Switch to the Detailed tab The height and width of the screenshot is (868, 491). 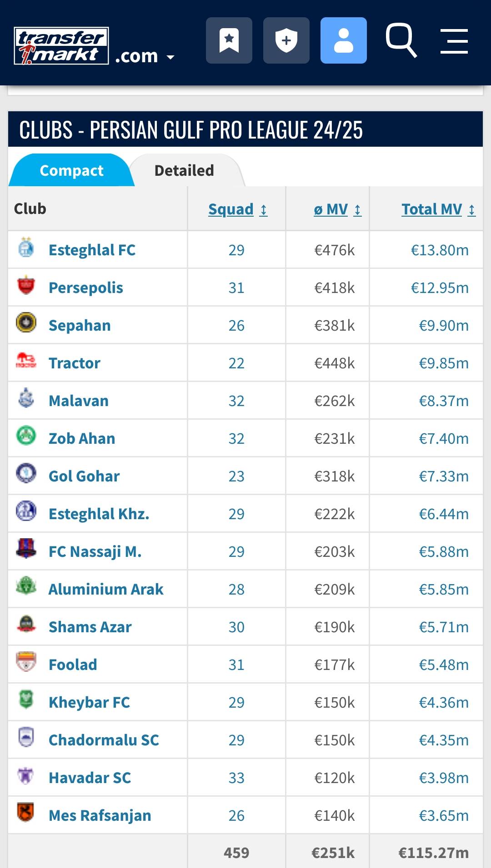(x=184, y=170)
